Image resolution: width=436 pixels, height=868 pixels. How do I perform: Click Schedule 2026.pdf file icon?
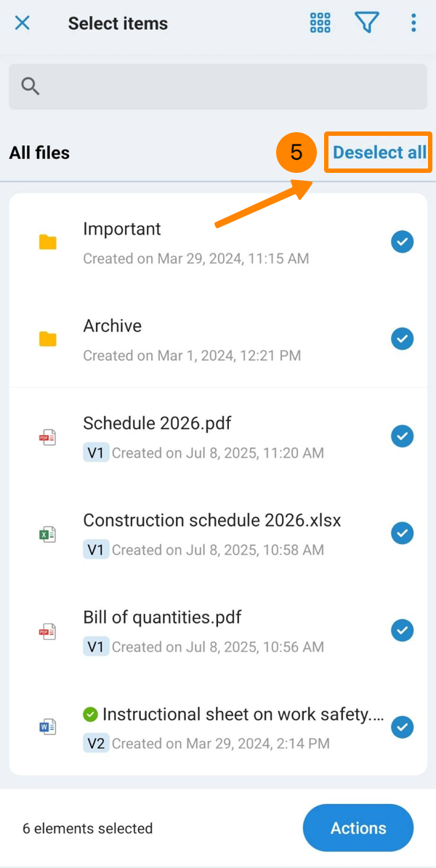[48, 437]
